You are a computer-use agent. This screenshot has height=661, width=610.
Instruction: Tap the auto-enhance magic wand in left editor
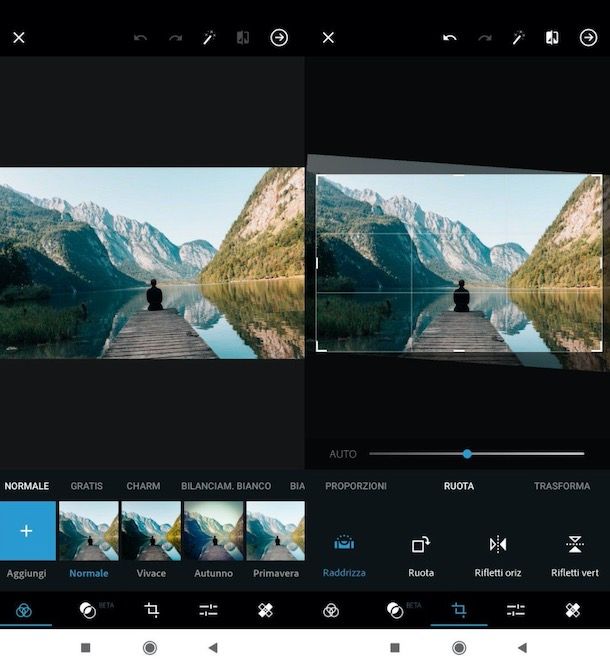tap(209, 38)
